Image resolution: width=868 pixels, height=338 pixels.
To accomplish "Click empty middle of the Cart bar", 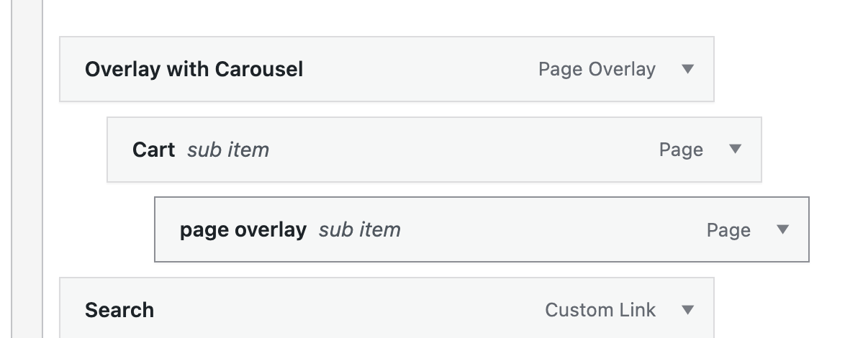I will click(x=461, y=150).
